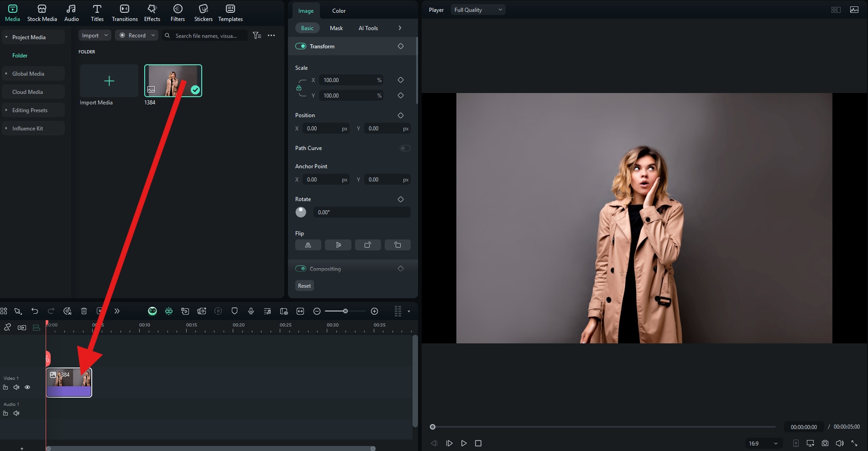Click the timeline zoom slider handle
This screenshot has width=868, height=451.
(345, 311)
